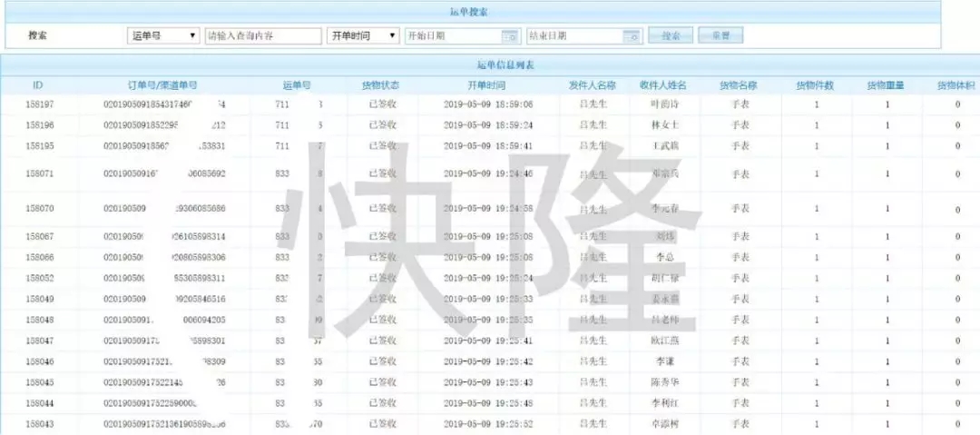Click the 开单时间 column header
This screenshot has height=435, width=980.
488,85
